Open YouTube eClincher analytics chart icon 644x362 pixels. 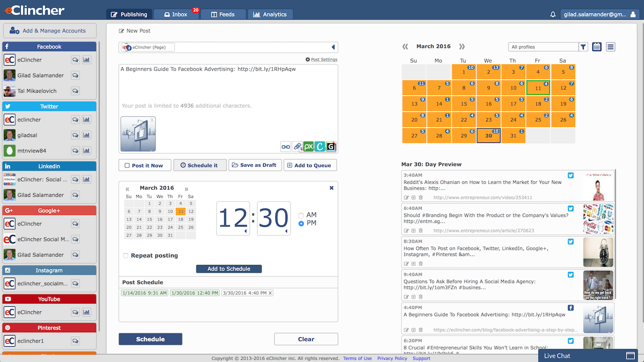pyautogui.click(x=87, y=312)
